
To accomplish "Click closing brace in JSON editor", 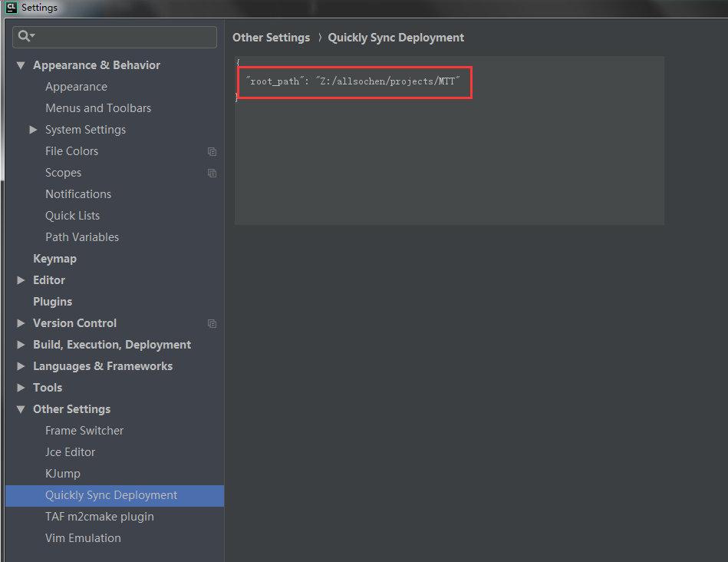I will 237,97.
